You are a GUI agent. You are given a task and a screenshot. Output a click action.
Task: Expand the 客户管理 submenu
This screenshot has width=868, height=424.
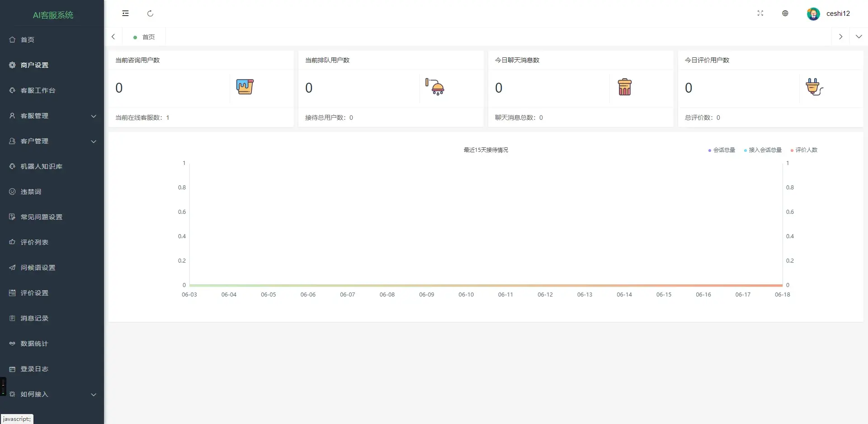click(52, 141)
